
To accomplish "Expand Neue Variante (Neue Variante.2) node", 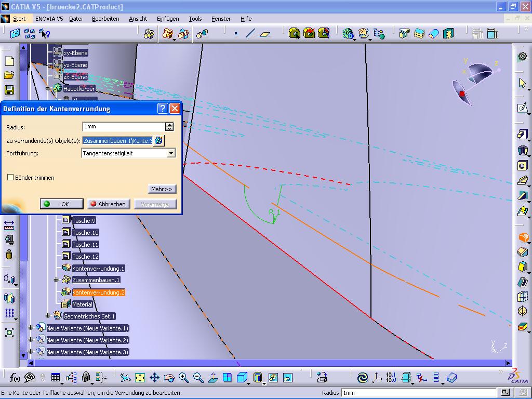I will pos(31,340).
